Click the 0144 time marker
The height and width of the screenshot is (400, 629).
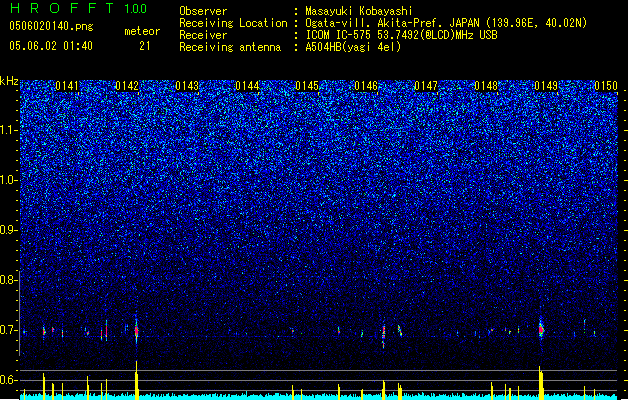(247, 86)
